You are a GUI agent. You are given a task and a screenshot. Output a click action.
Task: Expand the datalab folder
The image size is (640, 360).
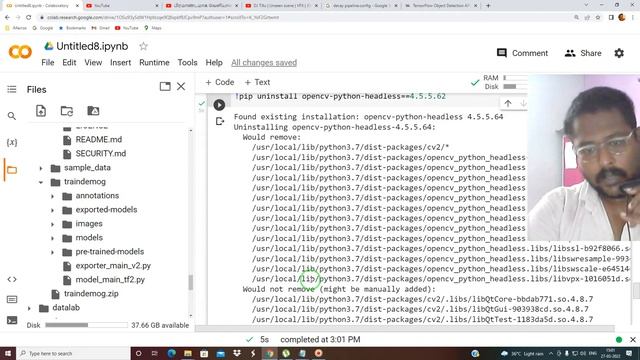(29, 308)
